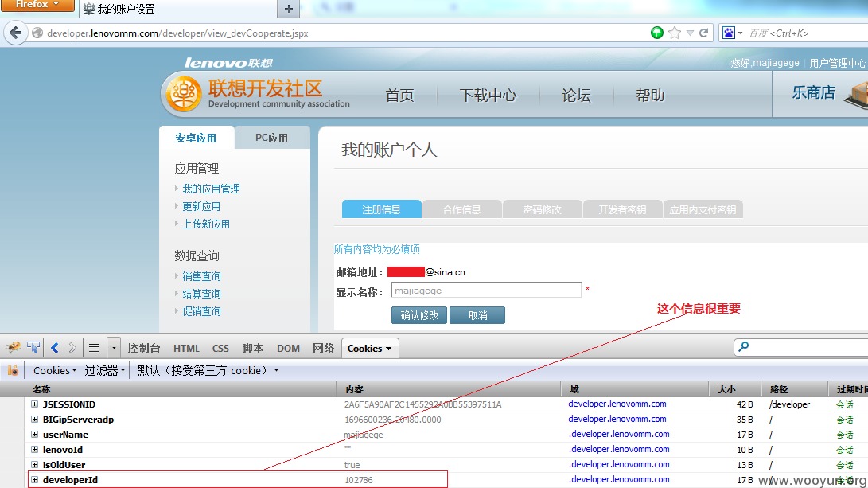The height and width of the screenshot is (488, 868).
Task: Expand the lenovoId cookie row
Action: [x=34, y=449]
